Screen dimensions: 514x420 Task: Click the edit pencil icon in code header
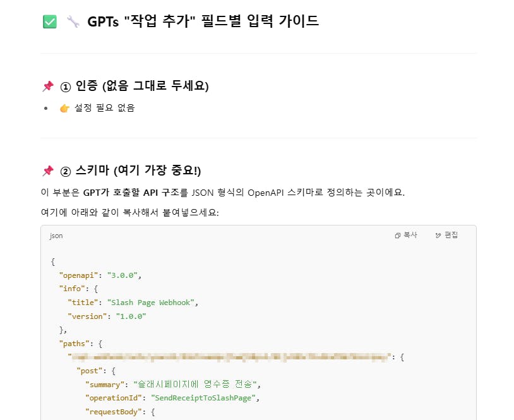coord(438,236)
